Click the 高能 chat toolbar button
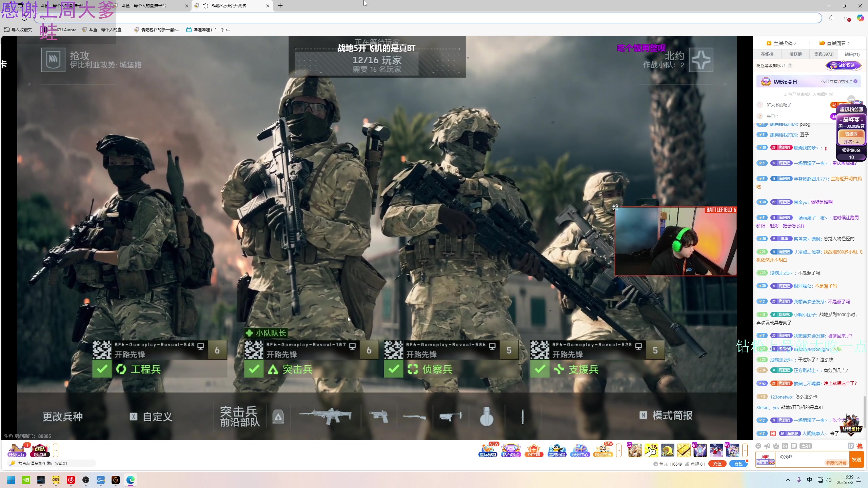 coord(806,446)
